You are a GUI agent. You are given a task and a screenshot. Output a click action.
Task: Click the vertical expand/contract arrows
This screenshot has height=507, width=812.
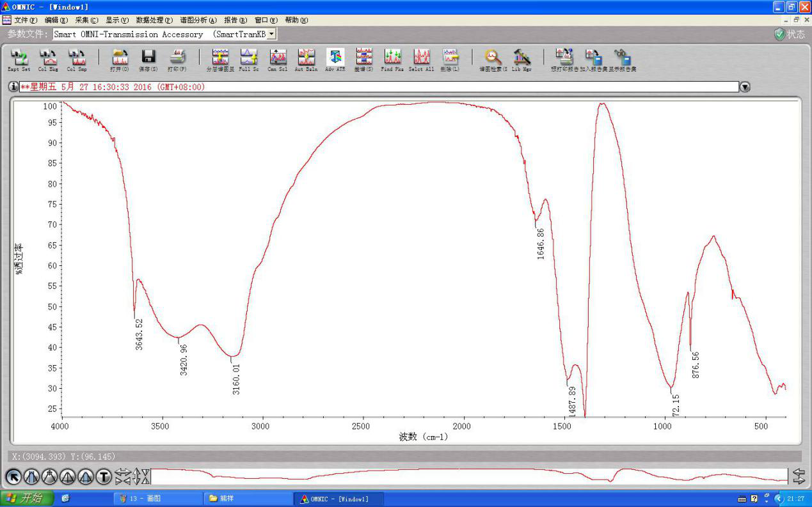coord(142,476)
